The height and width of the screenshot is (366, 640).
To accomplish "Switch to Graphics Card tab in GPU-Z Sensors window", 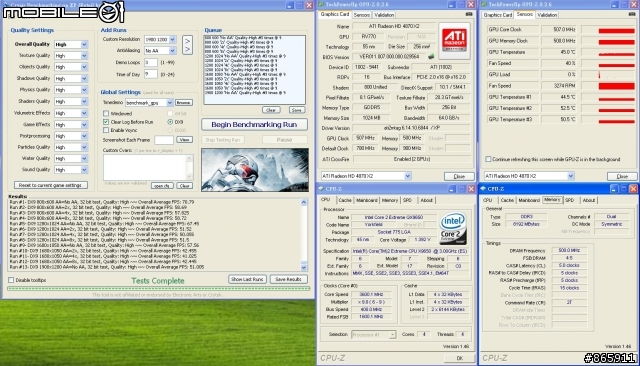I will click(497, 15).
